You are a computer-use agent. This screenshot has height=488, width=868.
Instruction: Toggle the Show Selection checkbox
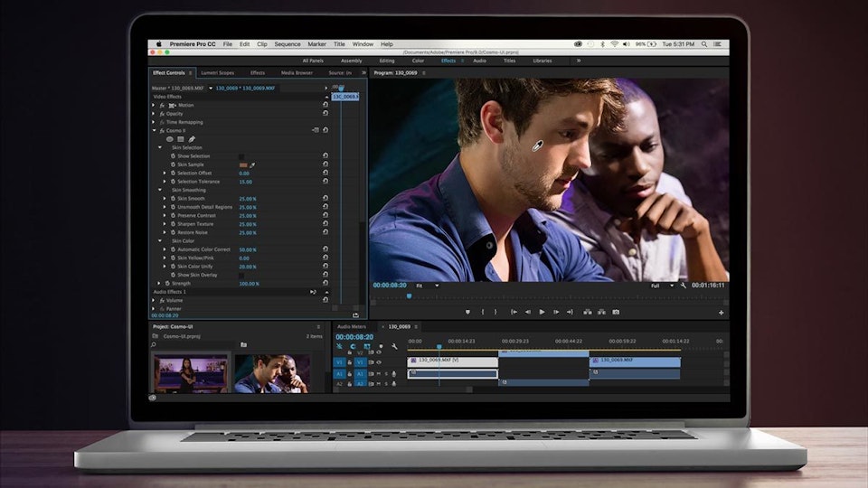(x=241, y=156)
